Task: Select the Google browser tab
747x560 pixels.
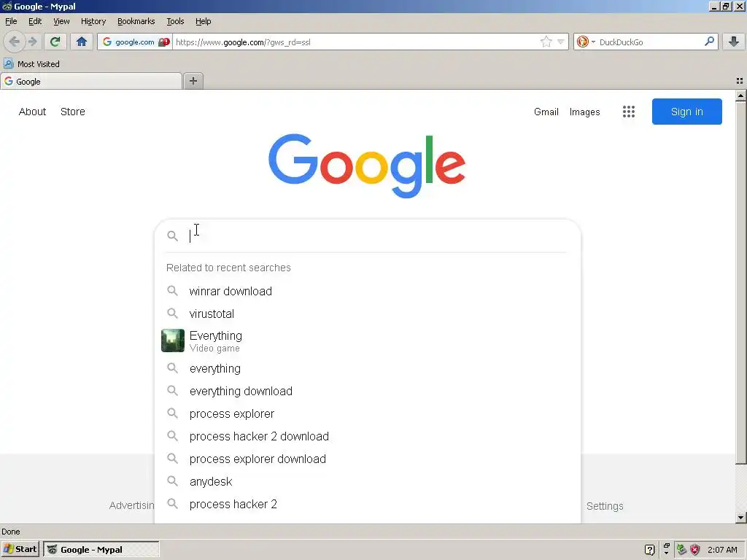Action: point(91,82)
